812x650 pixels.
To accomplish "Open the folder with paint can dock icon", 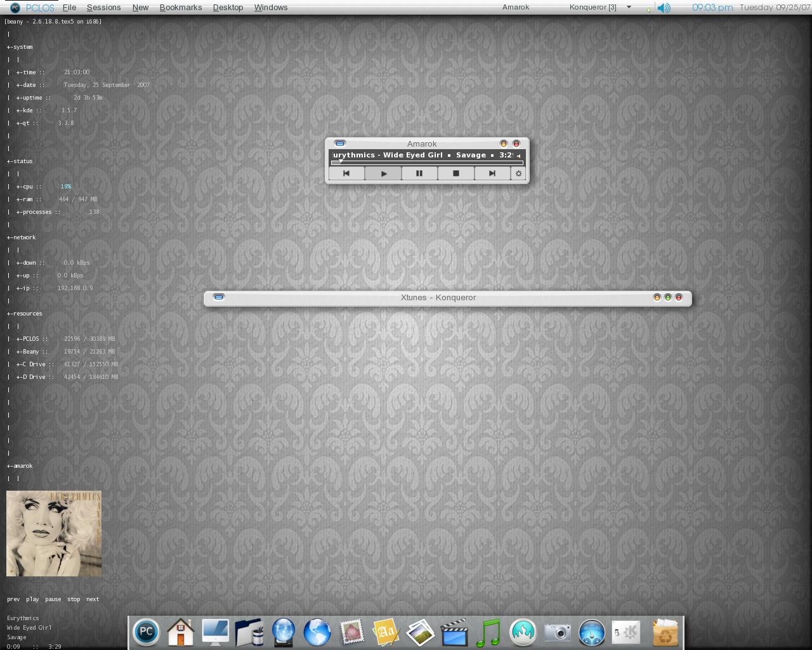I will click(x=249, y=632).
